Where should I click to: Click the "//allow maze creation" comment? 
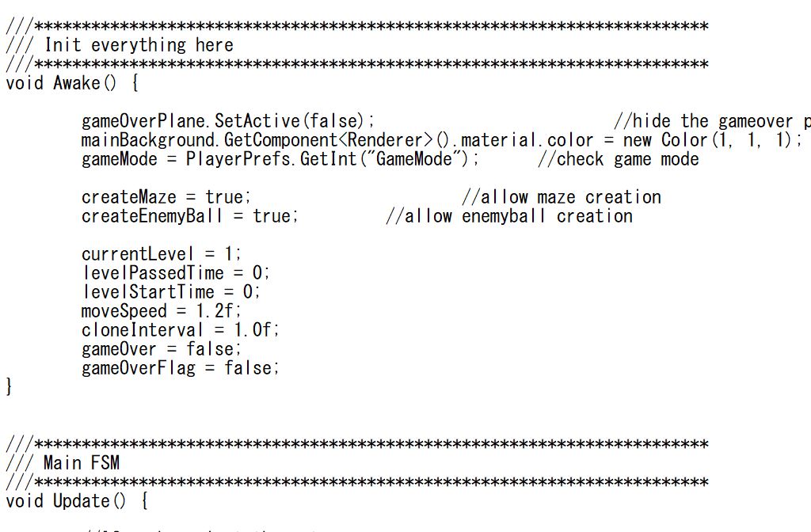click(x=562, y=197)
